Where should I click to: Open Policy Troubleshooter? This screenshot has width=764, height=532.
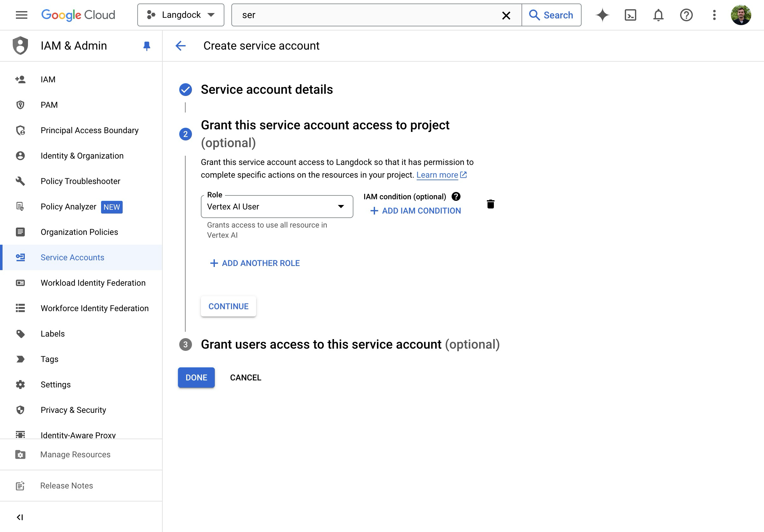click(81, 181)
